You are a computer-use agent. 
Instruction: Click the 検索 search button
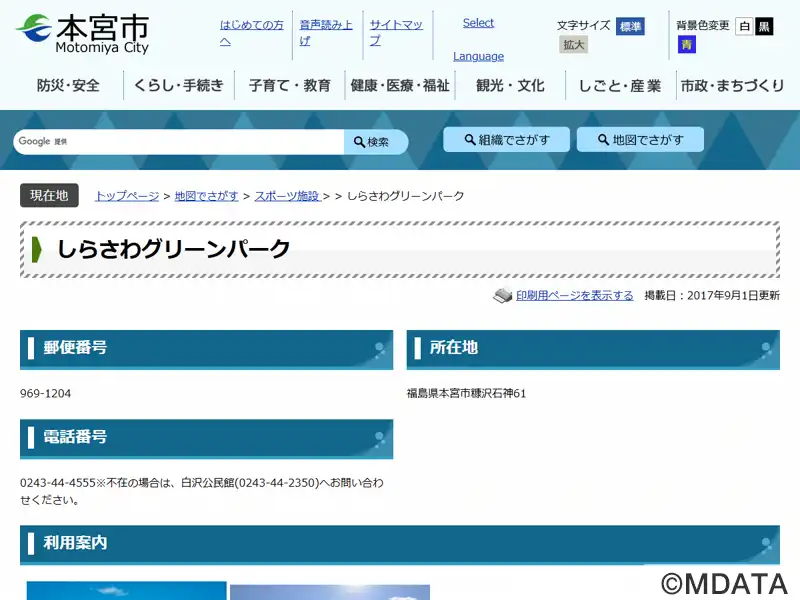pos(376,141)
